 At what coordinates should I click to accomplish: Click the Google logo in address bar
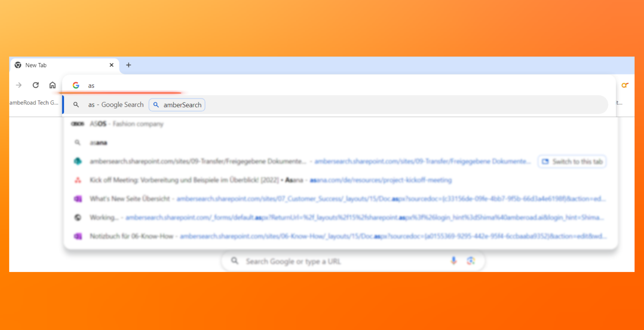pyautogui.click(x=76, y=85)
